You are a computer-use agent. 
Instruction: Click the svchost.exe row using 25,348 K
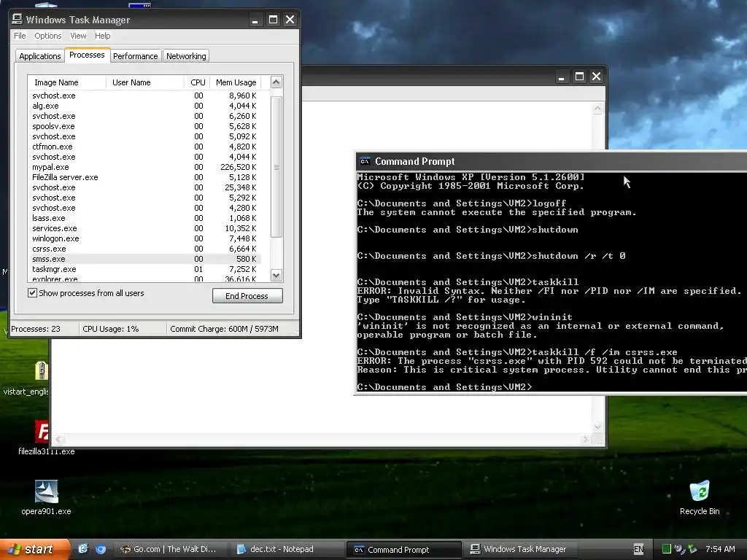pos(144,187)
